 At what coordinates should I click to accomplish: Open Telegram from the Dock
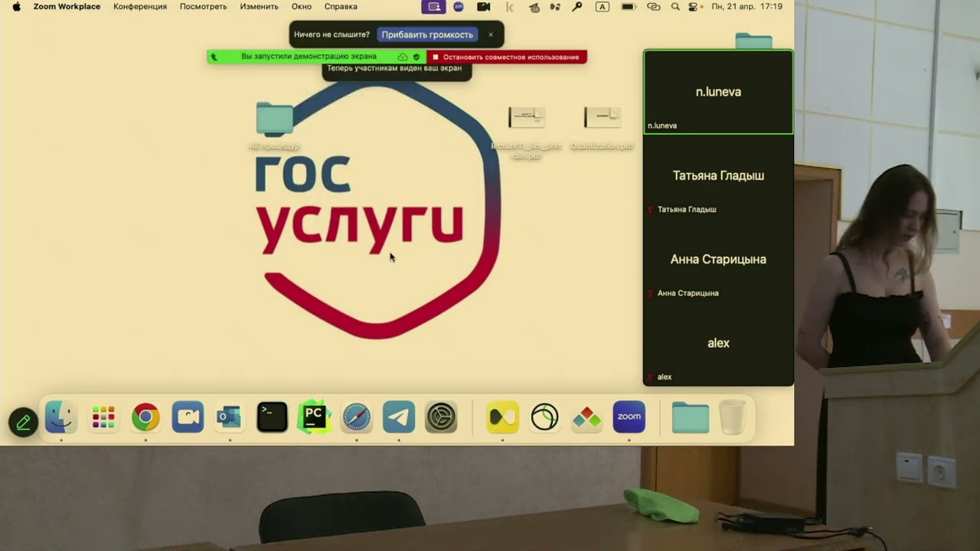tap(399, 417)
